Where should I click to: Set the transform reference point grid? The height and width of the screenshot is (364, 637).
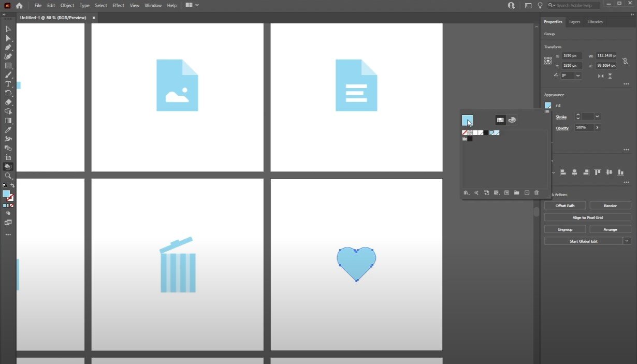[x=548, y=61]
